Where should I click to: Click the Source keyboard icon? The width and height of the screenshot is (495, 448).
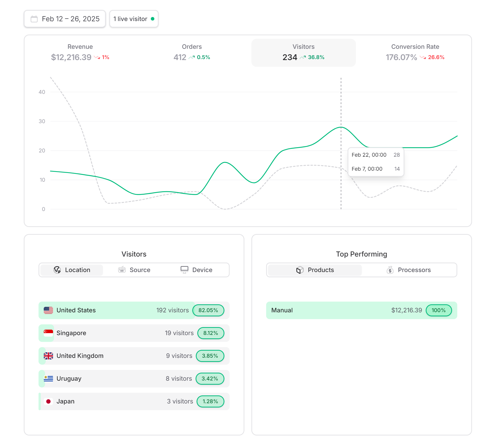[x=122, y=270]
